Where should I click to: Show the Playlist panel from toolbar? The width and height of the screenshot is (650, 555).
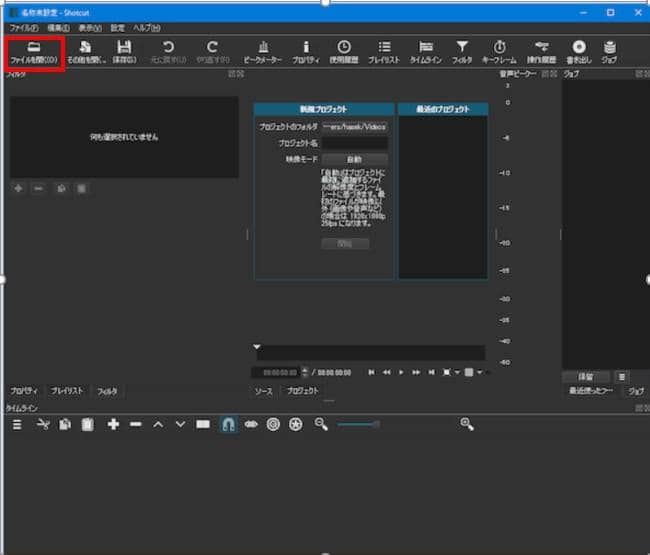tap(384, 53)
